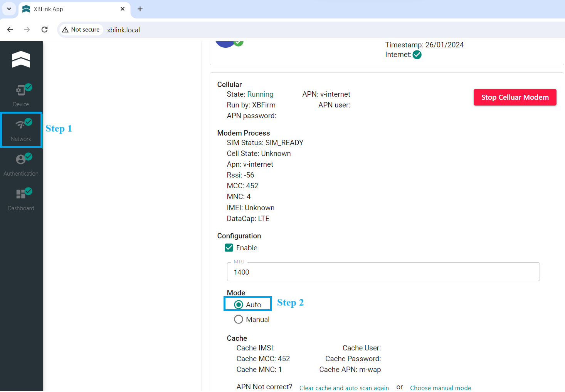
Task: Click the XBLink logo in sidebar
Action: (21, 59)
